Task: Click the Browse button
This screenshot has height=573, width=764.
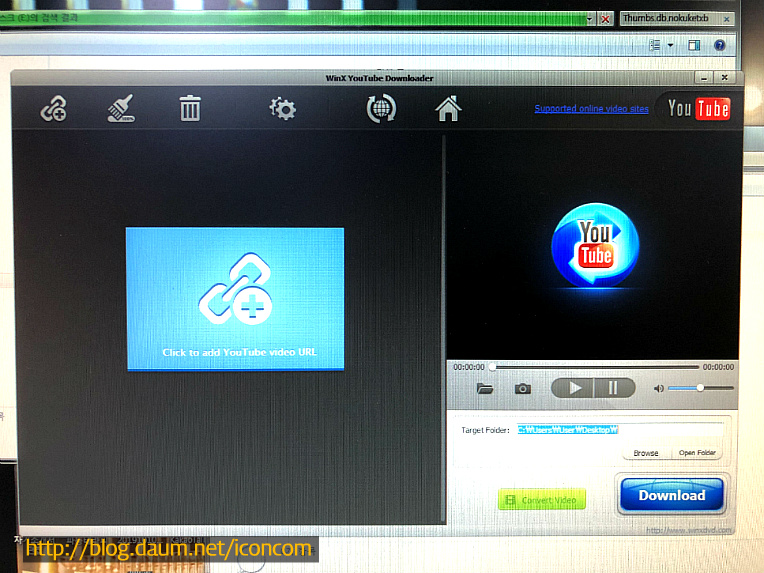Action: coord(646,453)
